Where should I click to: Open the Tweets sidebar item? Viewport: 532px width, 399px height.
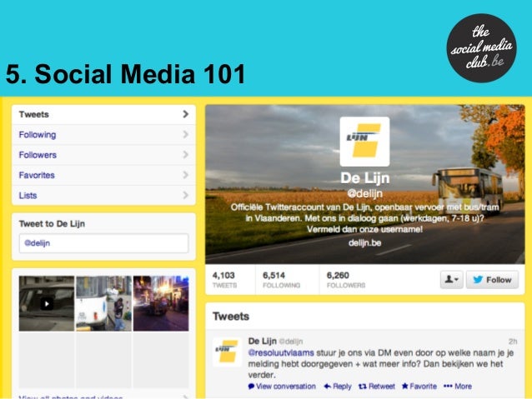[103, 115]
